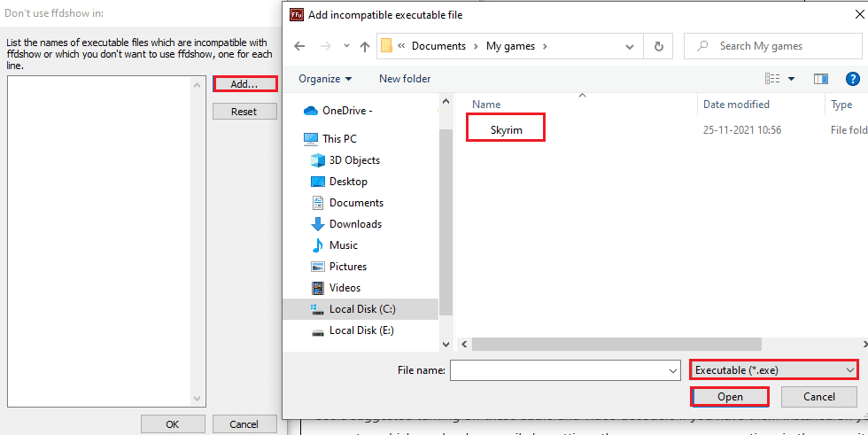Open Documents in the sidebar

[x=347, y=203]
